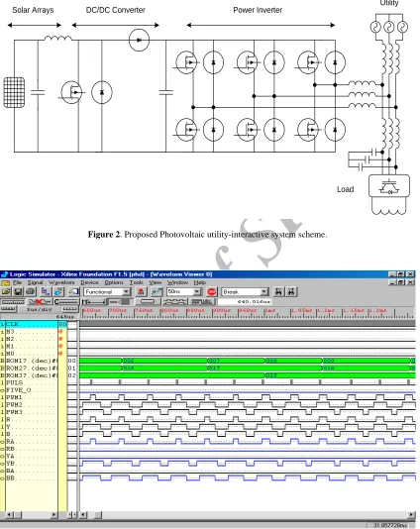Open the Window menu

177,282
